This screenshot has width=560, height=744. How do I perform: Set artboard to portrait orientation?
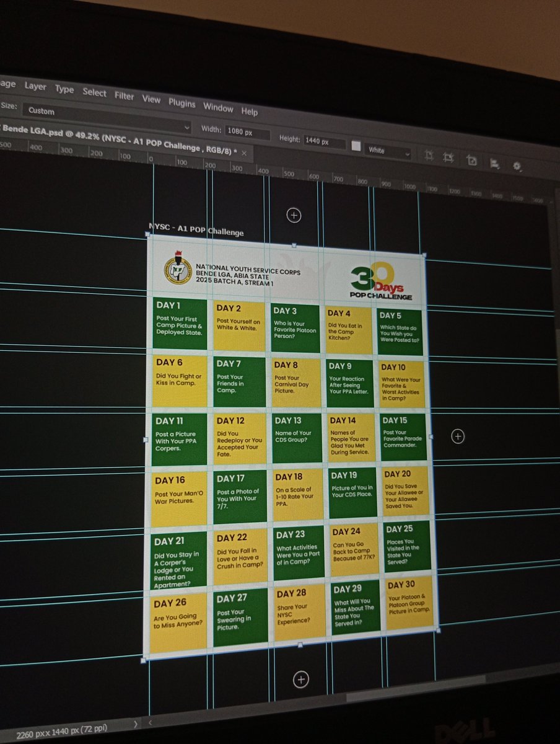click(x=429, y=155)
